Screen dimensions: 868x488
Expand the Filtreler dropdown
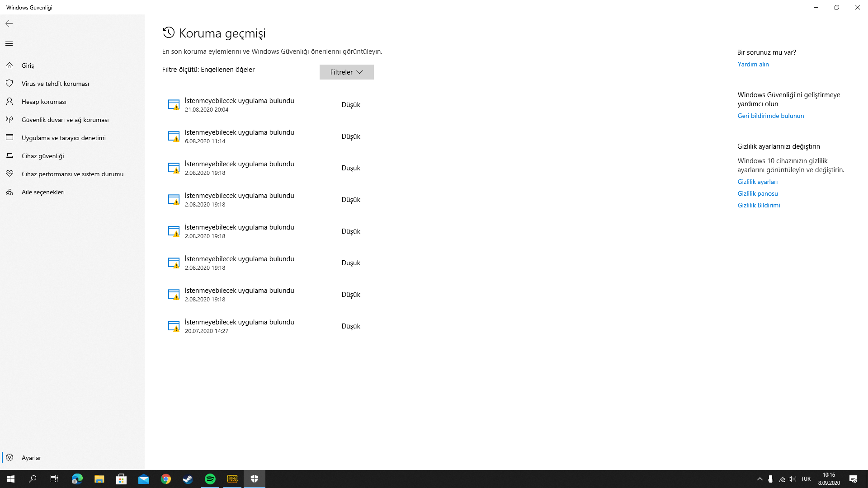coord(346,72)
